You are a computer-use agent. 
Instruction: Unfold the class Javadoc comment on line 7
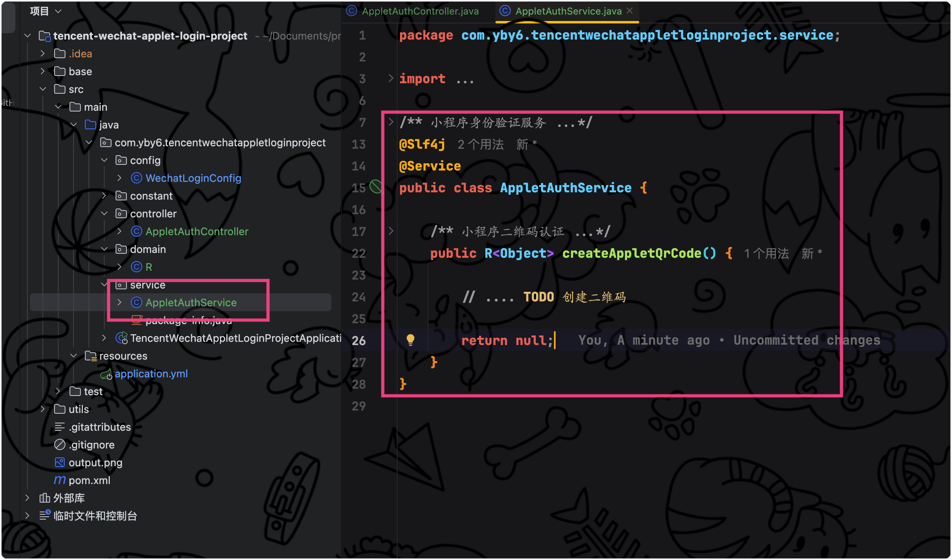pos(391,122)
